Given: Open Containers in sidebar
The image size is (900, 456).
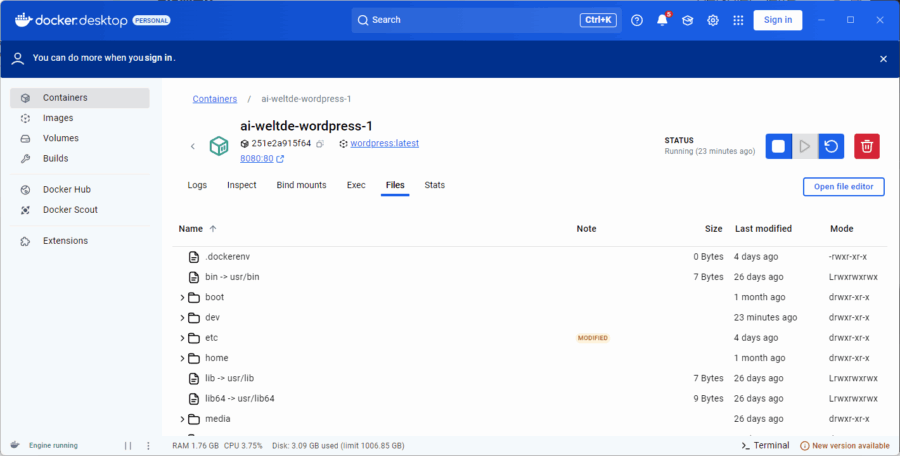Looking at the screenshot, I should (80, 98).
